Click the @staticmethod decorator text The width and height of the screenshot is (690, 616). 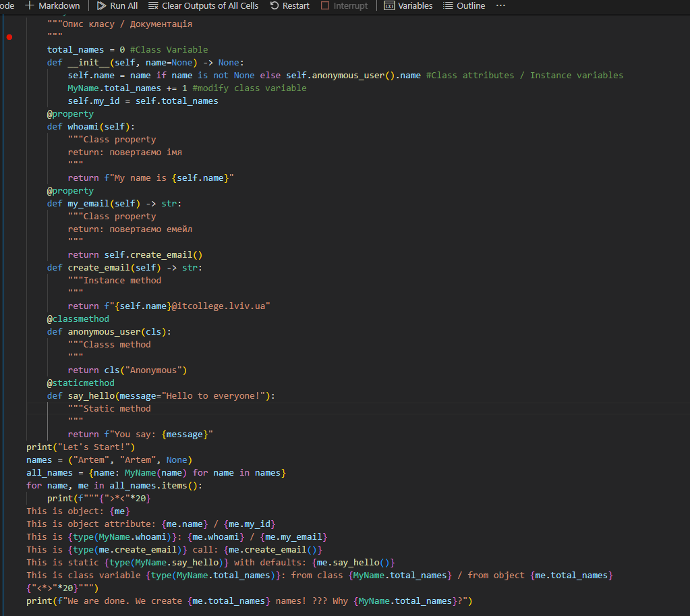[x=80, y=383]
